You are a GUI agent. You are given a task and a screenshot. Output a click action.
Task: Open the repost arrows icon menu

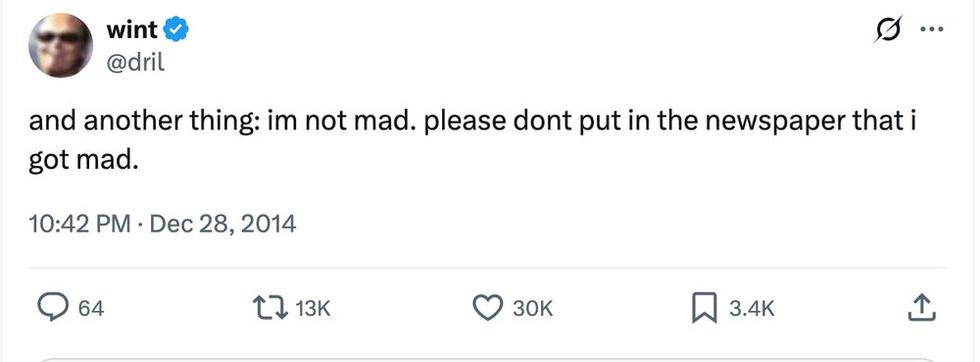point(269,308)
